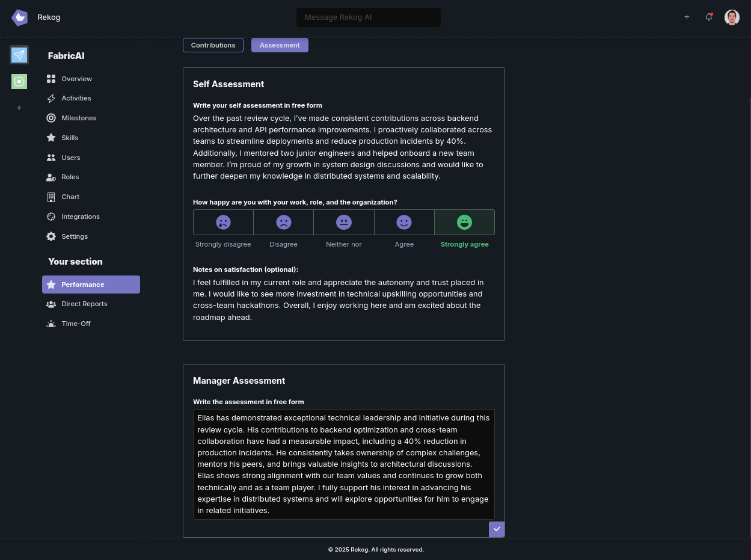Screen dimensions: 751x560
Task: Select the paper plane workspace icon
Action: coord(19,55)
